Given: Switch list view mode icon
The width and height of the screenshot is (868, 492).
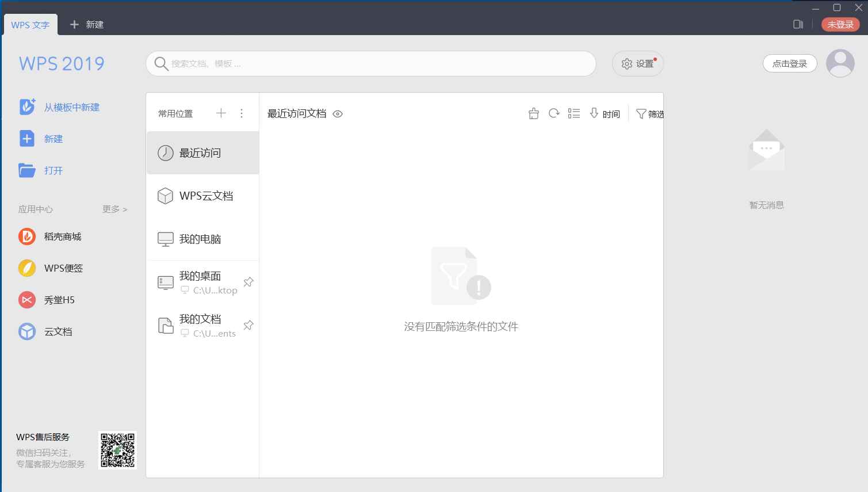Looking at the screenshot, I should [x=574, y=113].
